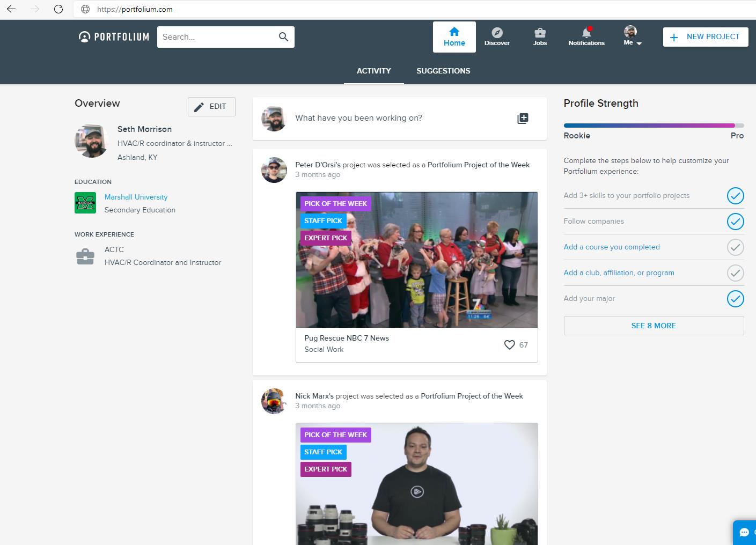
Task: Click the add media icon in post box
Action: coord(523,119)
